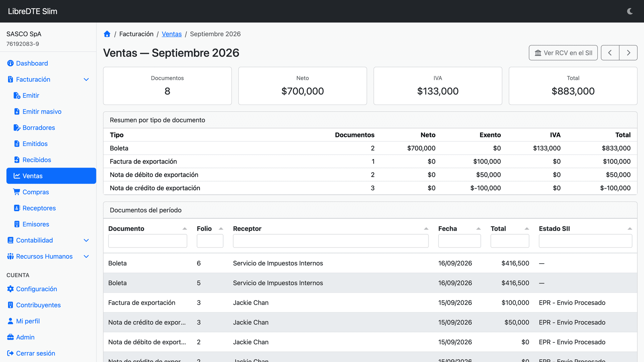644x362 pixels.
Task: Open Ver RCV en el SII
Action: pyautogui.click(x=563, y=53)
